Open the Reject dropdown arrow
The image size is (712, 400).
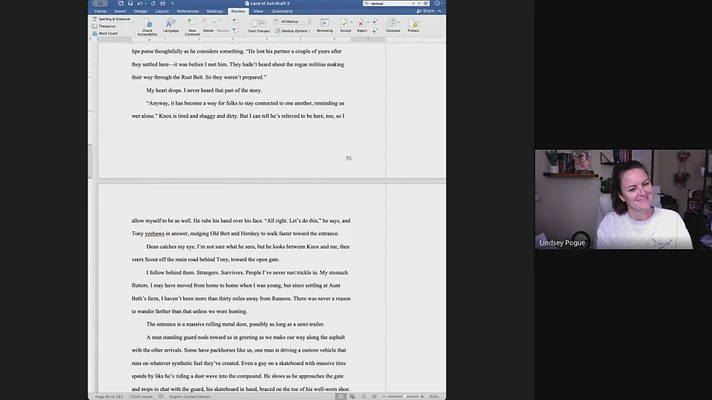368,22
